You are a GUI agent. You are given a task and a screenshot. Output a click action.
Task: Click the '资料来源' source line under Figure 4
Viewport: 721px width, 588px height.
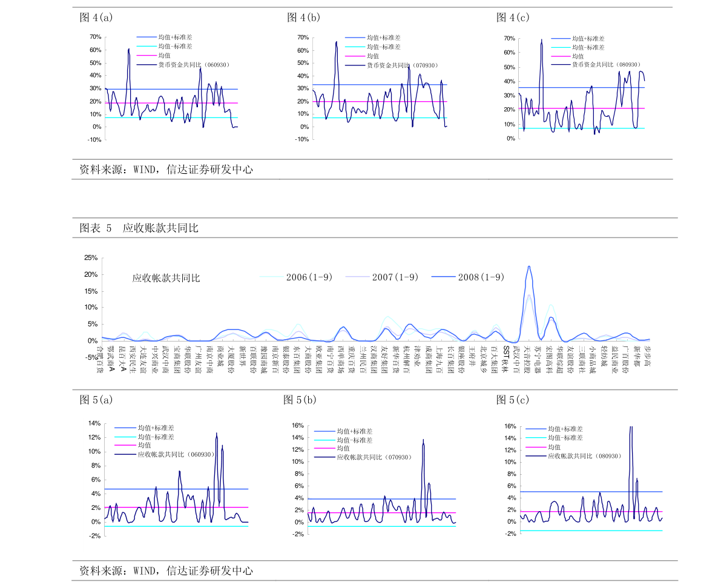pos(166,170)
